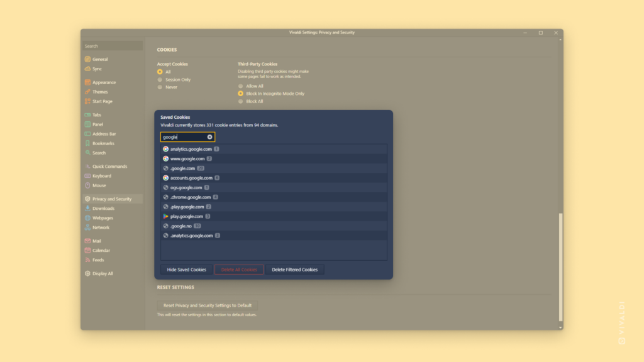Open the Keyboard settings icon
This screenshot has height=362, width=644.
point(87,176)
